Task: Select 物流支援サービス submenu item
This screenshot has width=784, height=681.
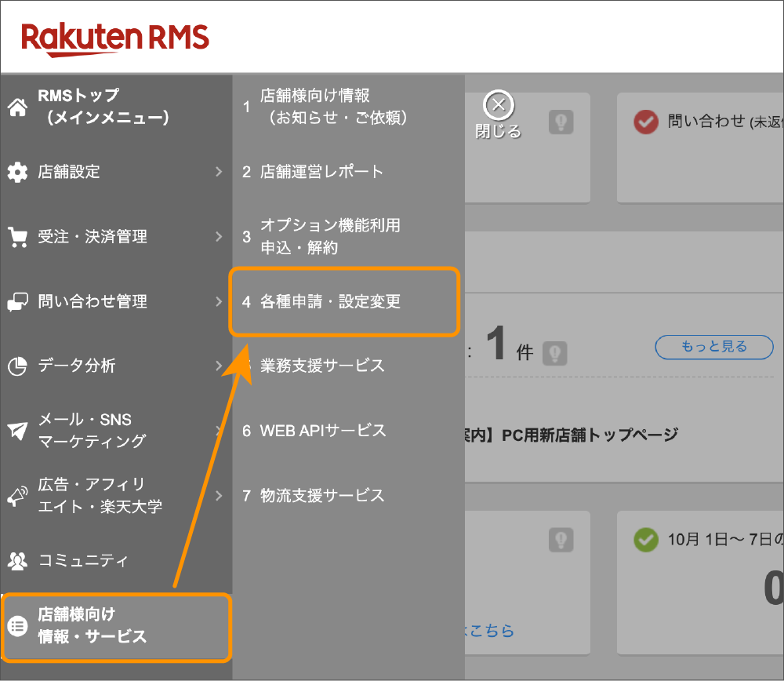Action: [x=321, y=496]
